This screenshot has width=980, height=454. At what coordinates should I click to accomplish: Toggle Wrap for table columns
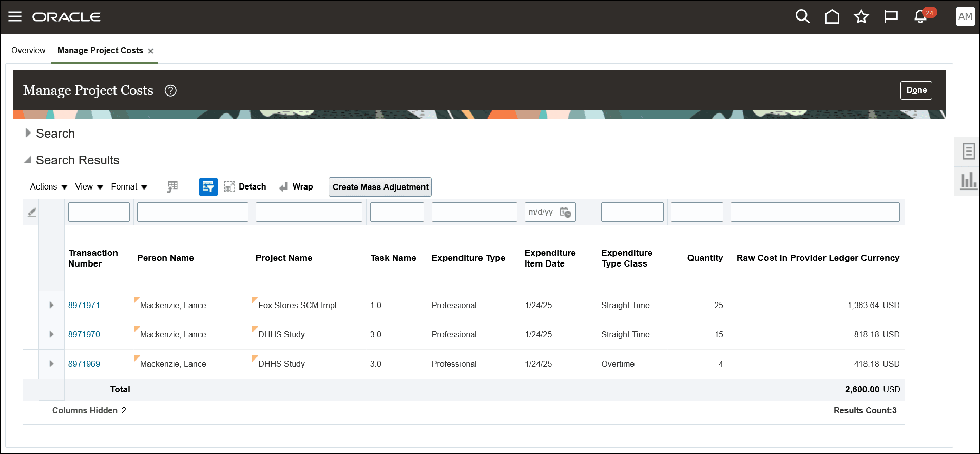click(296, 187)
